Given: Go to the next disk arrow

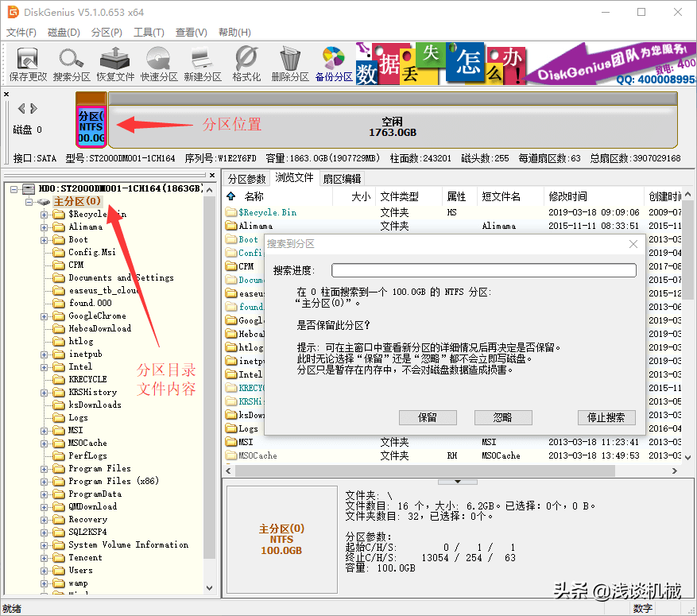Looking at the screenshot, I should pyautogui.click(x=33, y=108).
